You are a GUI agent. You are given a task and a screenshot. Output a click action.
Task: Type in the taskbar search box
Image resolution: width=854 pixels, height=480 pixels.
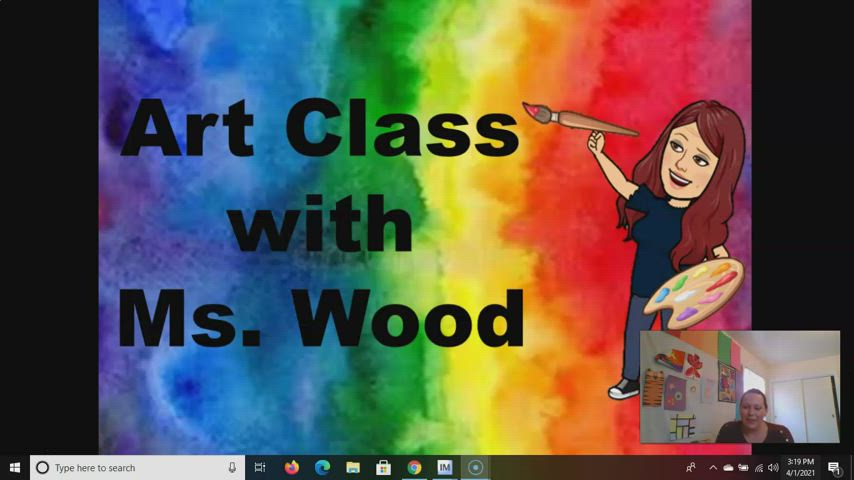coord(130,467)
